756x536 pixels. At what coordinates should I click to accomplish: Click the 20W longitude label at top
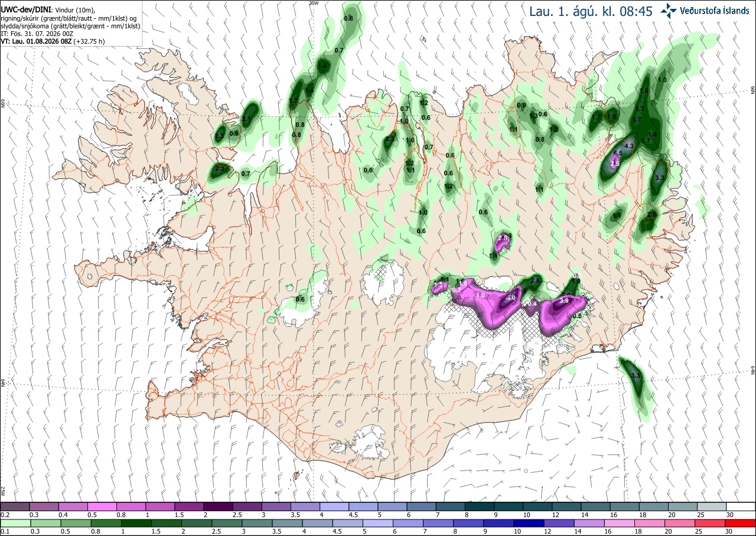coord(314,3)
